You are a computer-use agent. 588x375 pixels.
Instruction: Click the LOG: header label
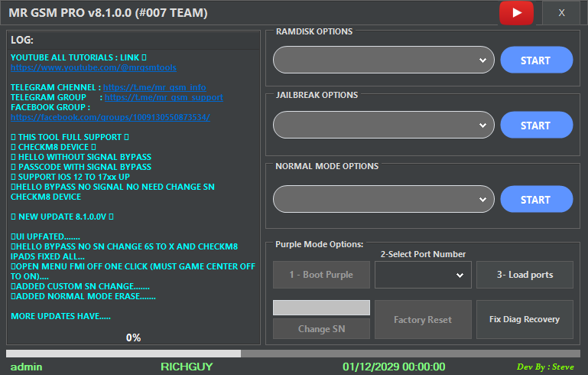[22, 40]
